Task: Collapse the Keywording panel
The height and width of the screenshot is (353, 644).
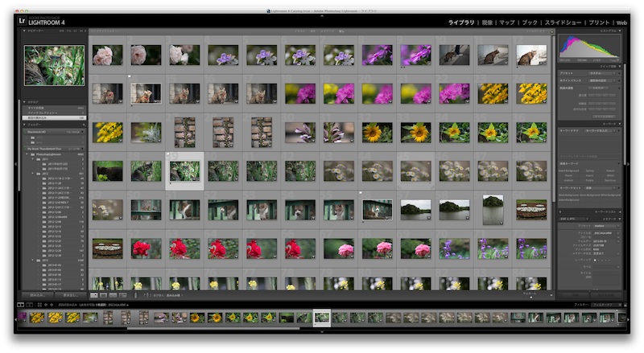Action: [619, 124]
